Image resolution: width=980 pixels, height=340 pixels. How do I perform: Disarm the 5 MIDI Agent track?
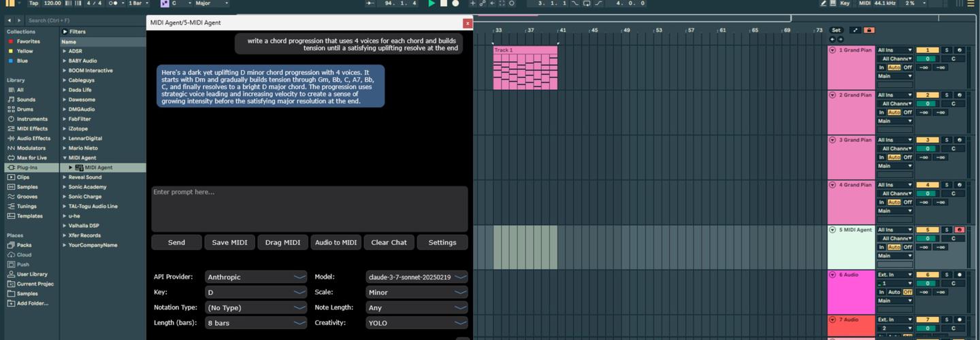960,230
